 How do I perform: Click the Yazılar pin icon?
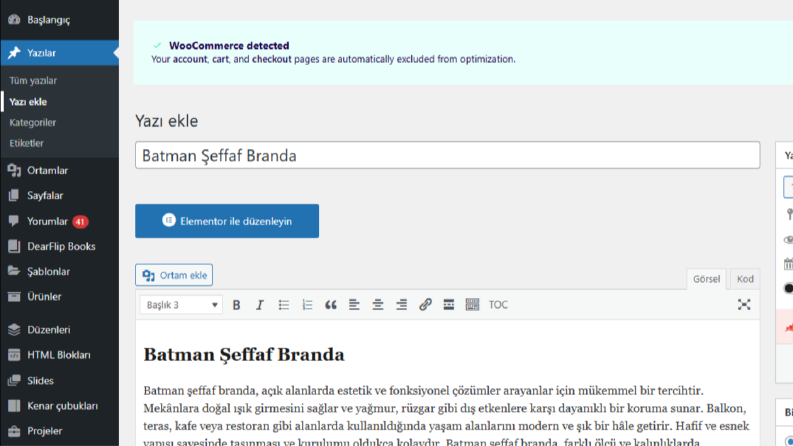14,53
